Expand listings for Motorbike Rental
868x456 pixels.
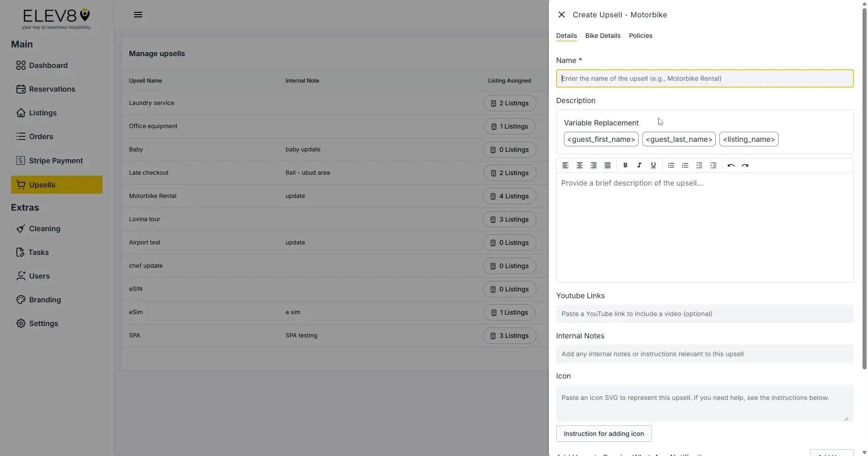509,196
